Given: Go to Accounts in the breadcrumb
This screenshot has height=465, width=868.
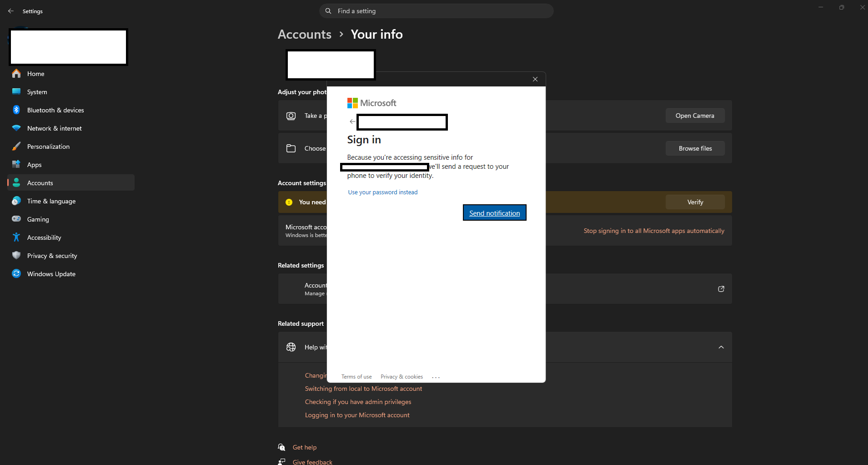Looking at the screenshot, I should coord(305,34).
